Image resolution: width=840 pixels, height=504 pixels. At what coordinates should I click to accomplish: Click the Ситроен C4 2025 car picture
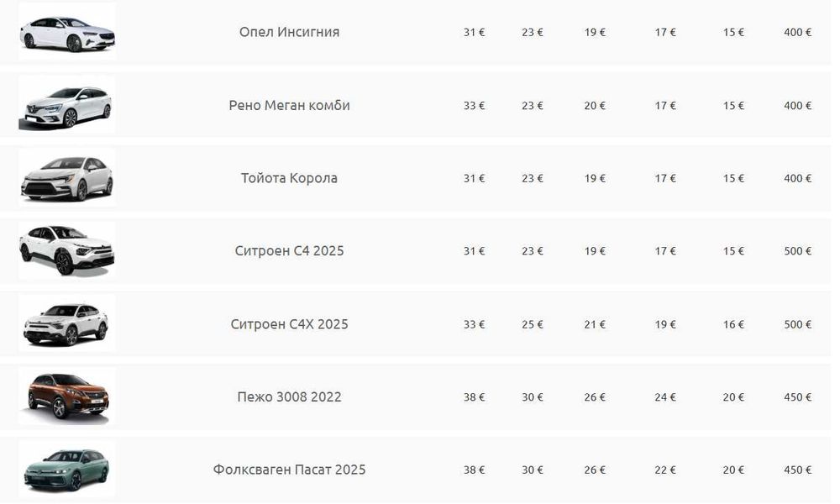pyautogui.click(x=67, y=250)
